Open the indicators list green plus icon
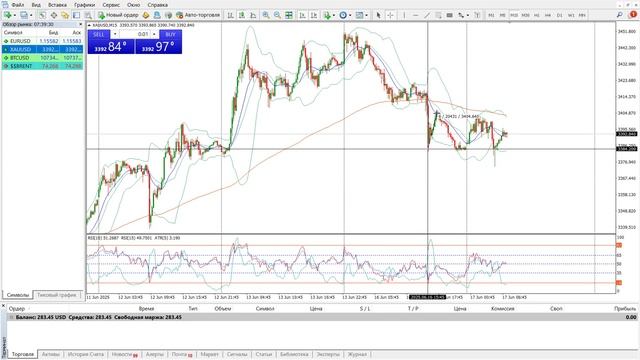 point(327,15)
